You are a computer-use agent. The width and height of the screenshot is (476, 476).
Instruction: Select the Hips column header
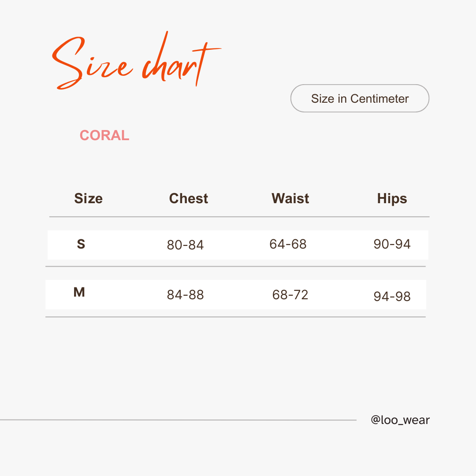pos(392,199)
